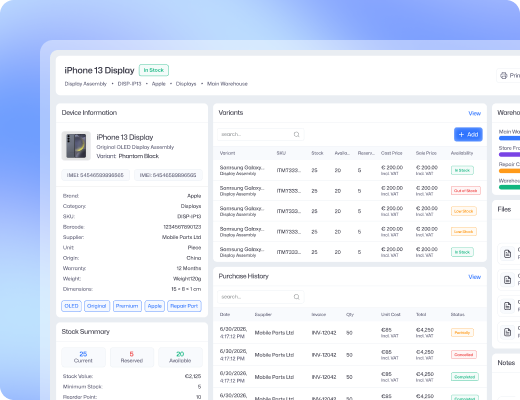The width and height of the screenshot is (520, 400).
Task: Click the 5 Reserved stock card
Action: coord(132,357)
